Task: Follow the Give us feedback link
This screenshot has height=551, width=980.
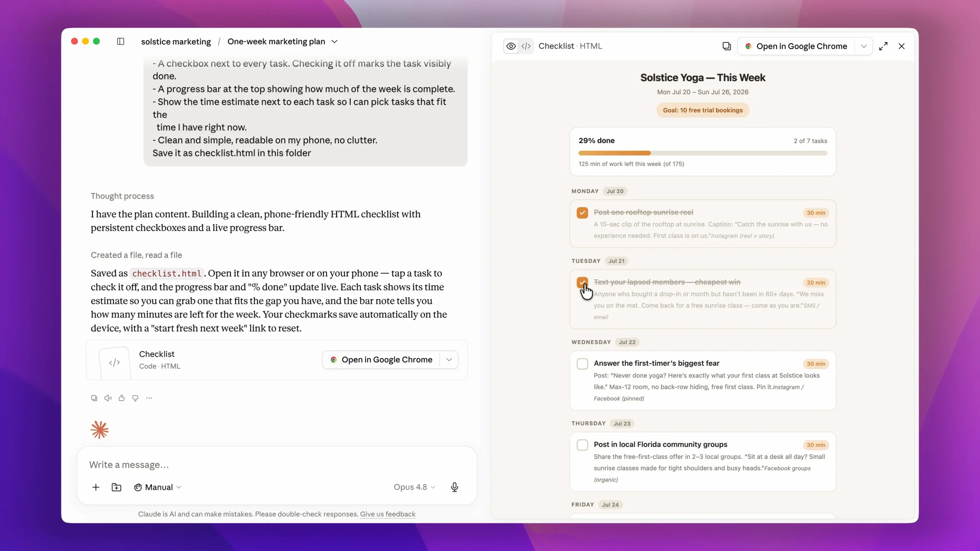Action: coord(387,514)
